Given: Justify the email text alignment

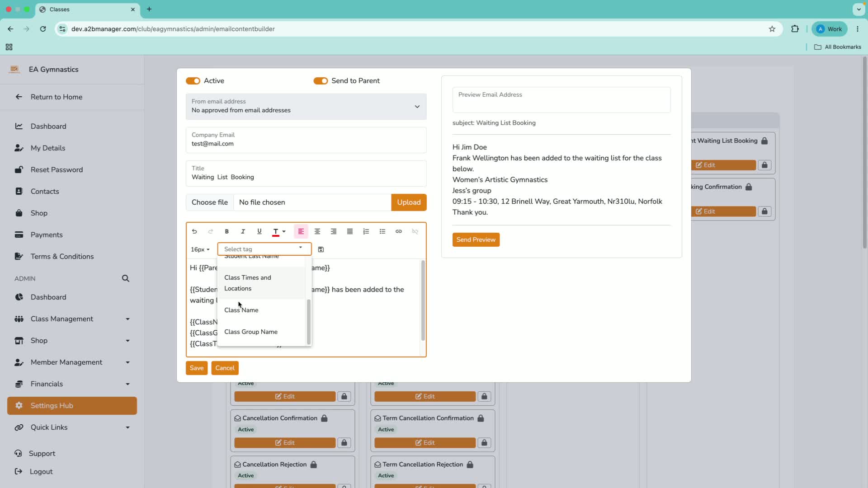Looking at the screenshot, I should (350, 231).
